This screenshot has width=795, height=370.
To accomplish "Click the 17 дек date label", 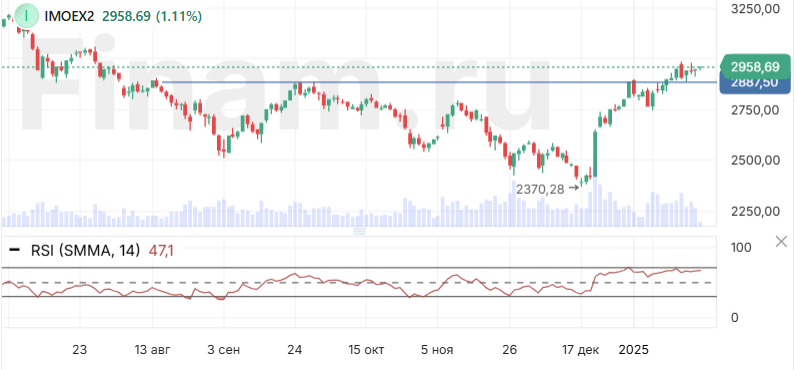I will [x=581, y=350].
